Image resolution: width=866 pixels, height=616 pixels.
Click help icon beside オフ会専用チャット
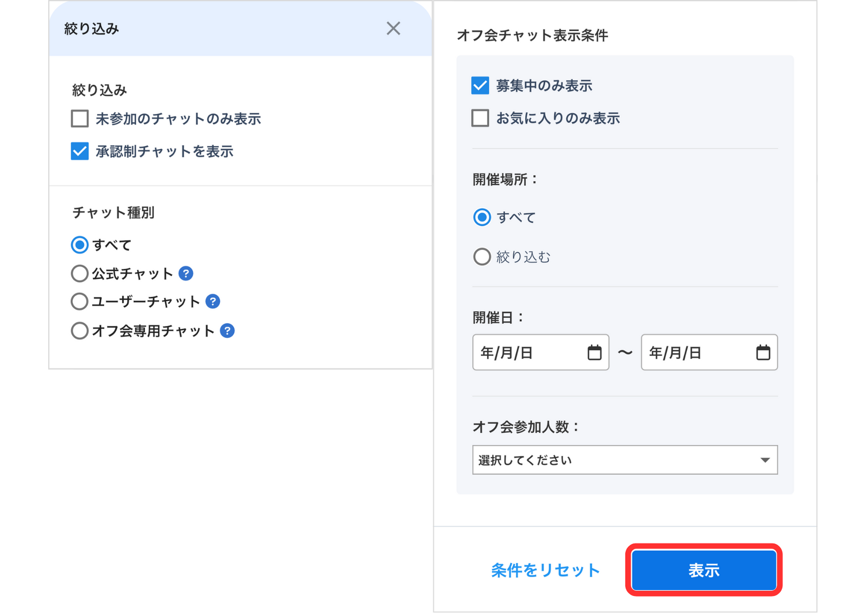pyautogui.click(x=227, y=331)
